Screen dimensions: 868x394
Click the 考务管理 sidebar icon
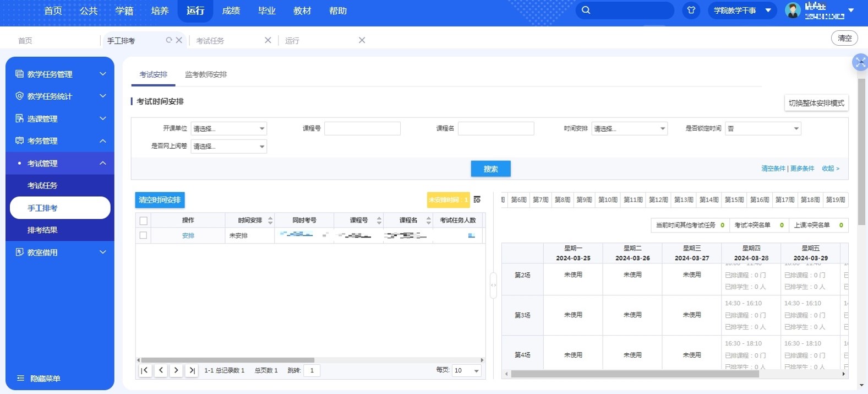pos(19,141)
